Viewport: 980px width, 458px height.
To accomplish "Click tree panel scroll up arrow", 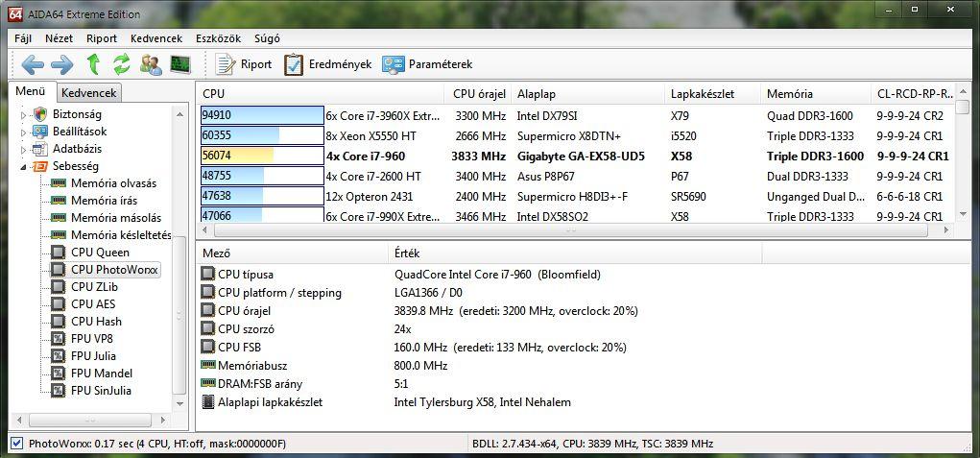I will [180, 114].
